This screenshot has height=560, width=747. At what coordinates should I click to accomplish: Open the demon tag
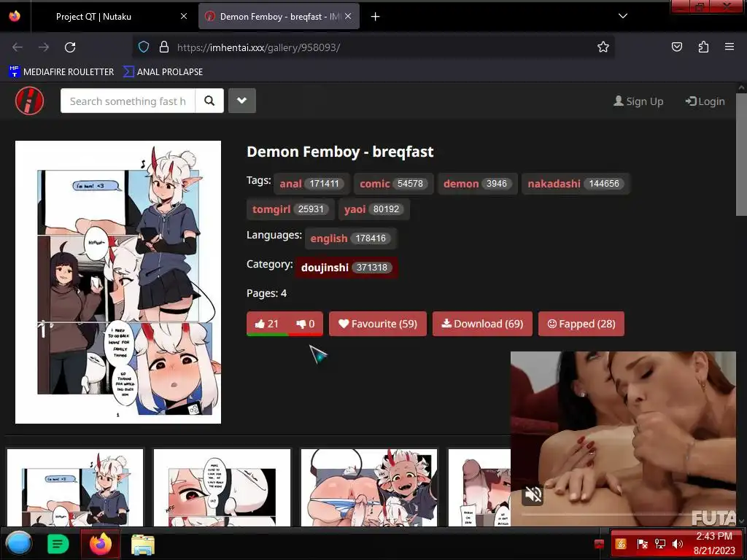coord(477,184)
